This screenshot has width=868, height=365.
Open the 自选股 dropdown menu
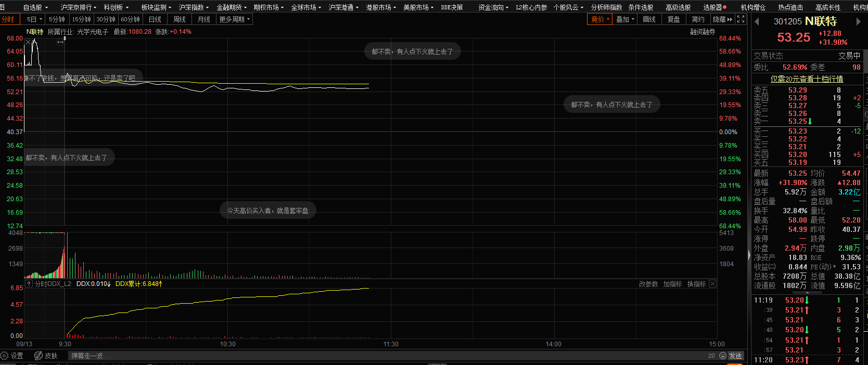click(35, 7)
